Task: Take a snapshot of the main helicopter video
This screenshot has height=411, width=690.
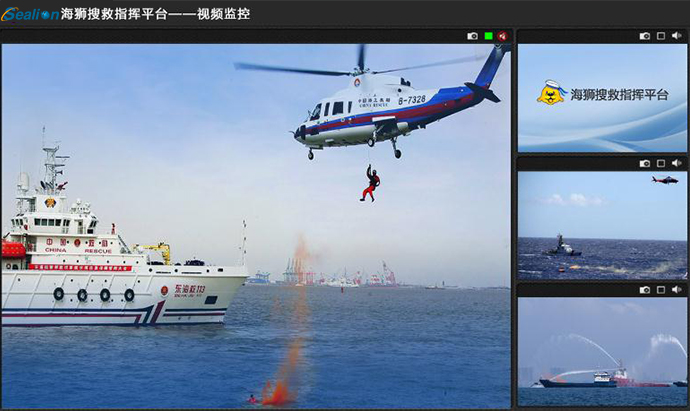Action: click(472, 36)
